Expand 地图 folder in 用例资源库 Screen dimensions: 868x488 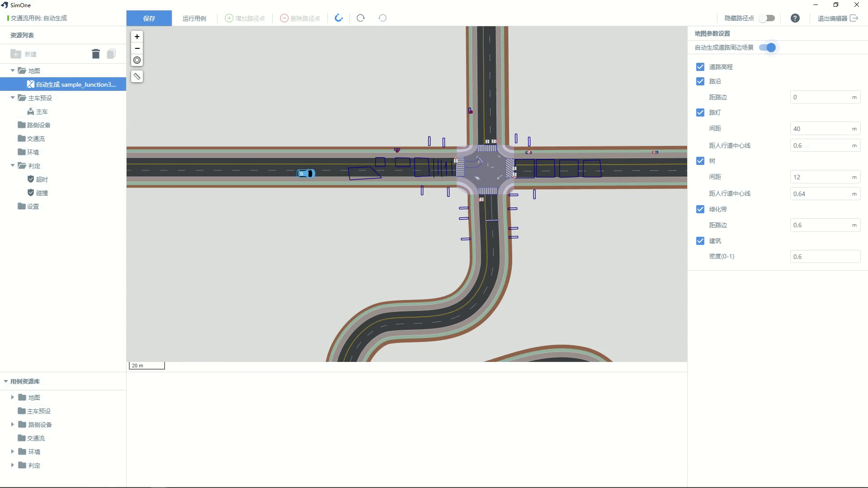[x=13, y=397]
